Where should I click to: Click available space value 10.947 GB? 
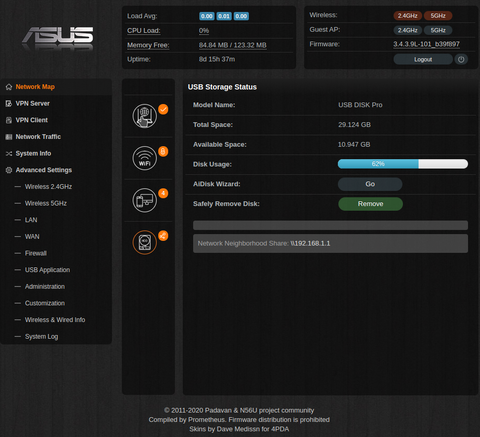tap(354, 145)
